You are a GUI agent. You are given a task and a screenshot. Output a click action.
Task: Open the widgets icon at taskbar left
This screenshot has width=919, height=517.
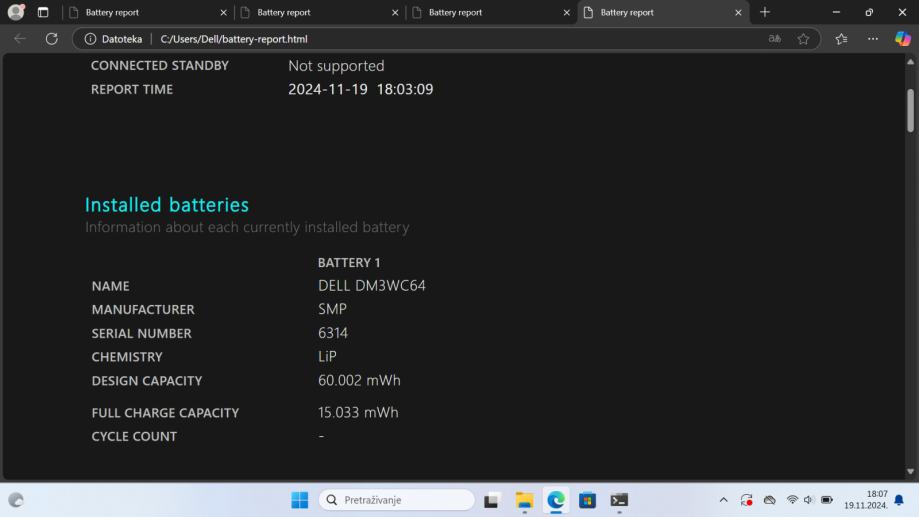pos(16,500)
